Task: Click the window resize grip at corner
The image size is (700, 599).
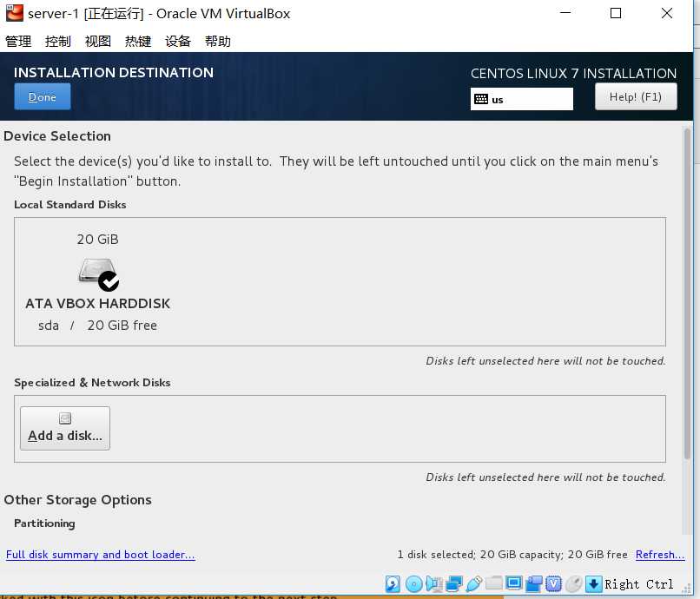Action: coord(687,589)
